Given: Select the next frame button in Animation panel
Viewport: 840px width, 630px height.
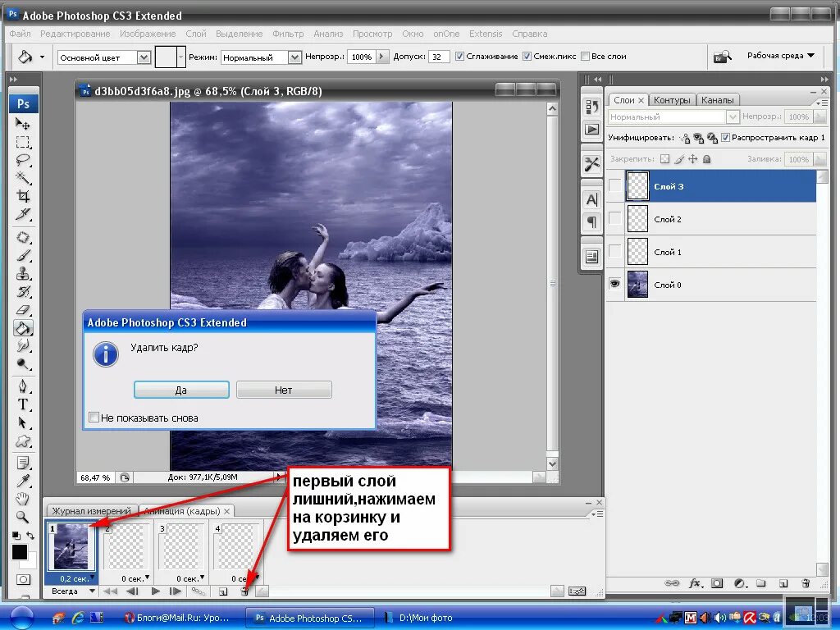Looking at the screenshot, I should click(176, 591).
